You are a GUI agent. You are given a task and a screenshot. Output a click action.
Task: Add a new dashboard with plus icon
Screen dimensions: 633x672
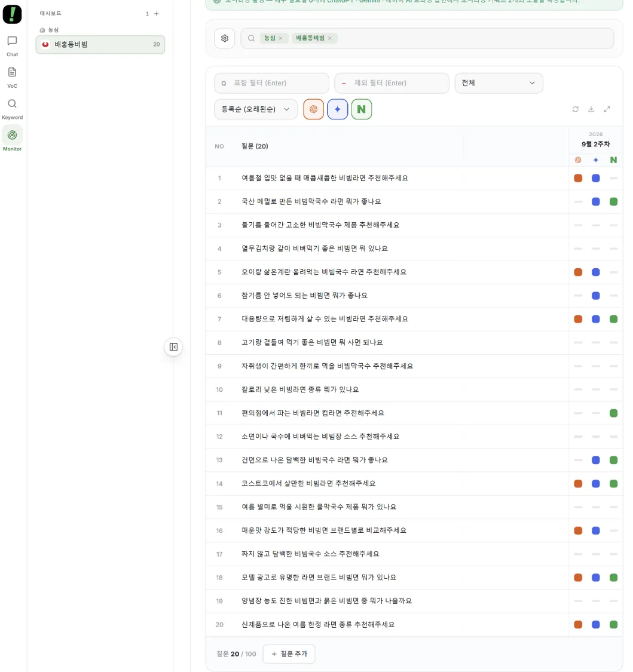[157, 14]
